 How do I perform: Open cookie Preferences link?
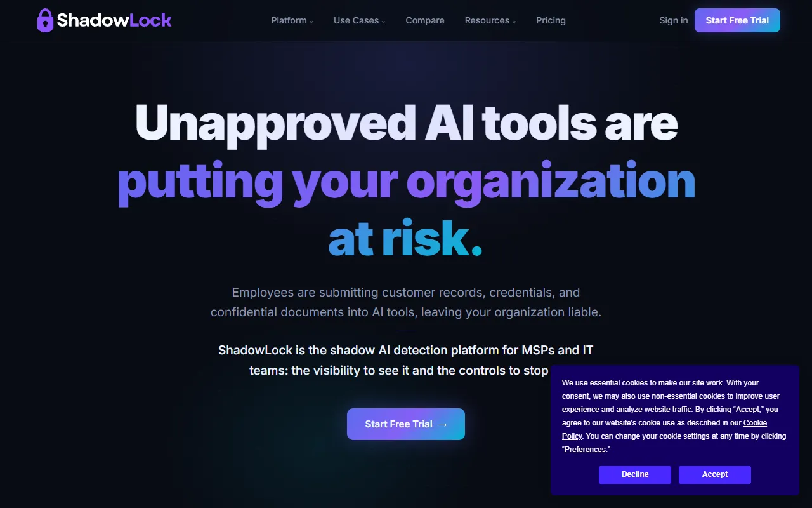click(585, 450)
